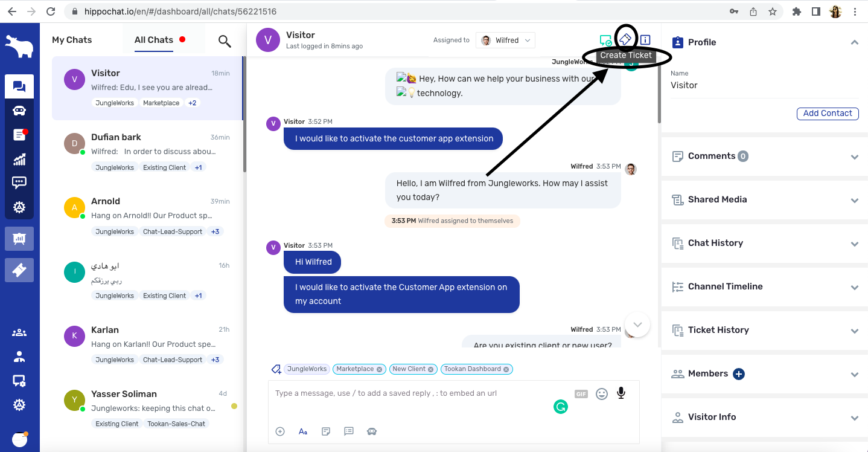The image size is (868, 452).
Task: Click the add members plus icon
Action: 738,374
